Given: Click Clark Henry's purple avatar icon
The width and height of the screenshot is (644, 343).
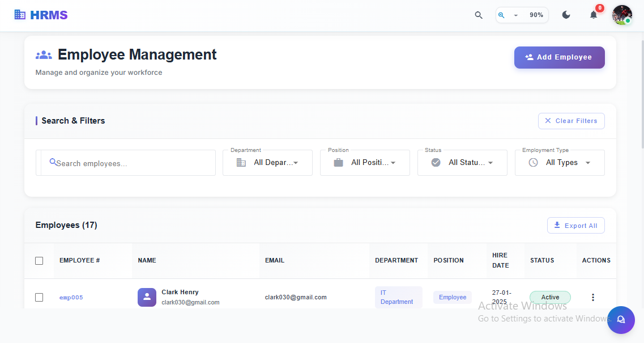Looking at the screenshot, I should pos(147,297).
